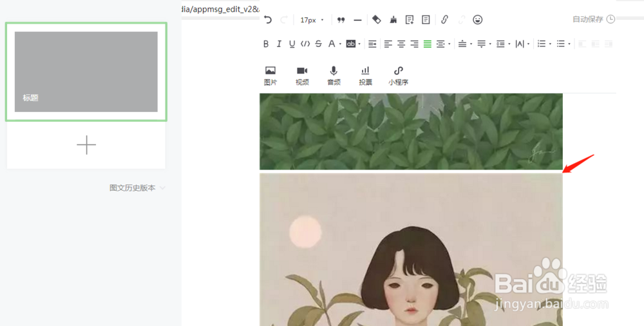Click the image float-right icon

(x=609, y=44)
